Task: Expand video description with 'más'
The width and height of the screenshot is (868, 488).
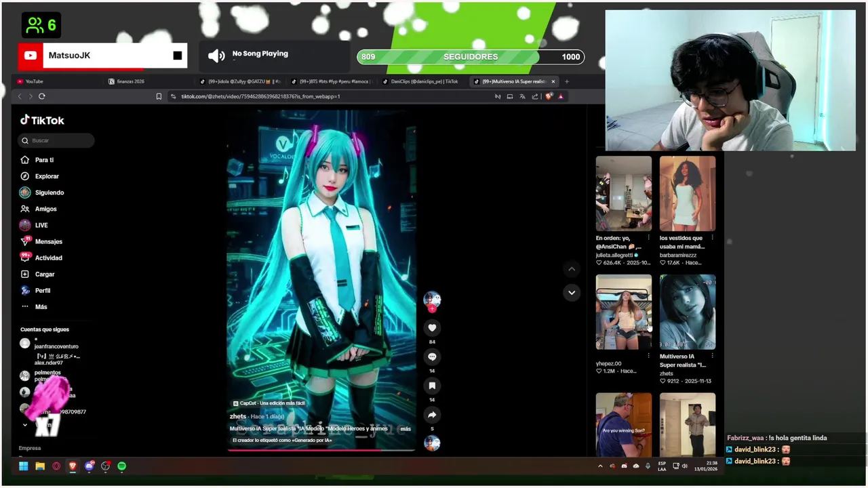Action: 406,429
